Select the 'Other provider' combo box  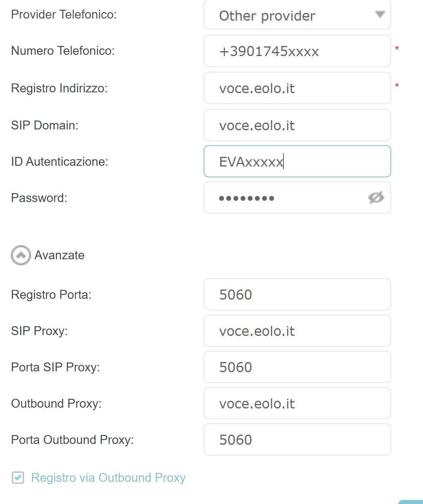click(x=297, y=15)
